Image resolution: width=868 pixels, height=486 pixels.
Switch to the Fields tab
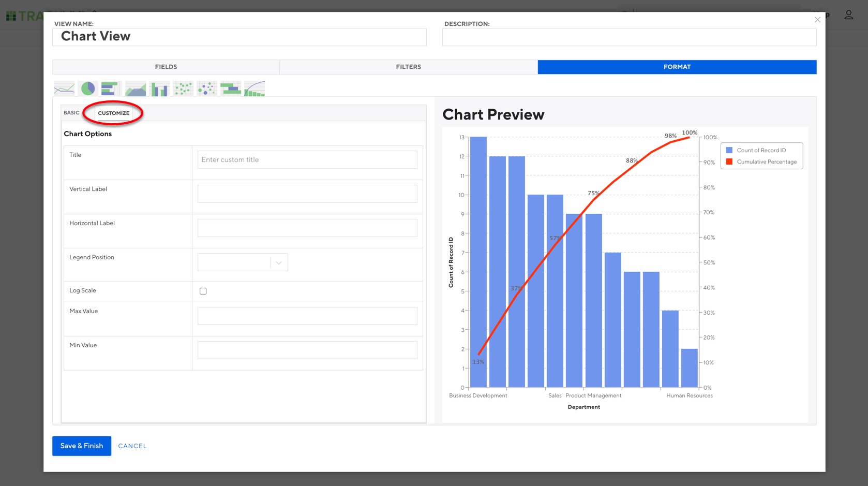(x=166, y=67)
